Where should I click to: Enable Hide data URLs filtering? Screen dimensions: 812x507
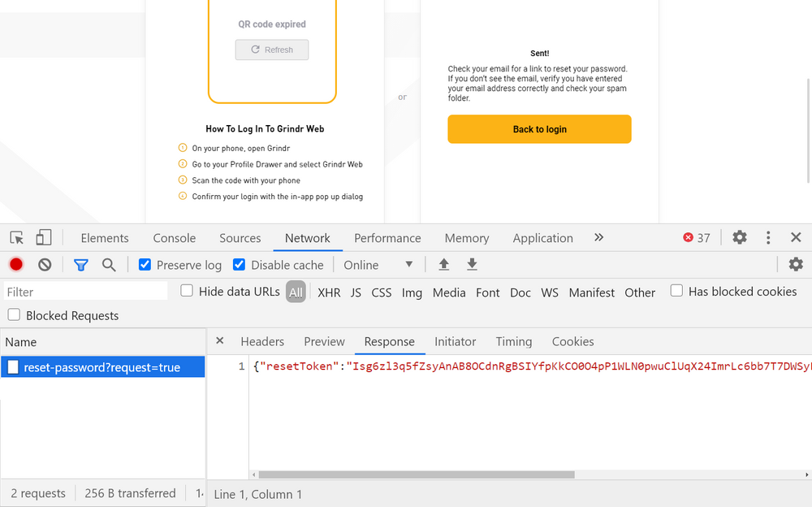[186, 291]
